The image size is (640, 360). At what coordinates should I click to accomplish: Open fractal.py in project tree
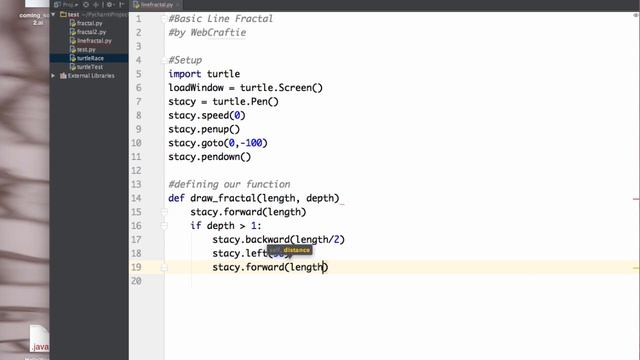(x=89, y=23)
